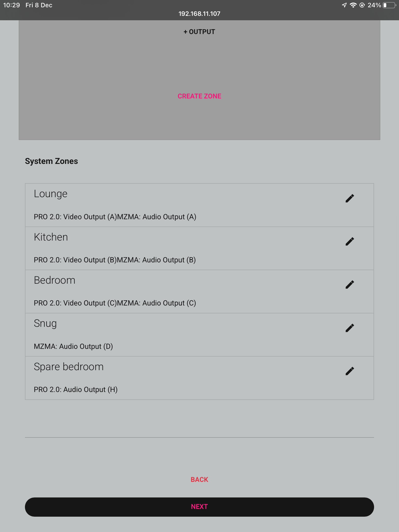Click the CREATE ZONE button

199,96
